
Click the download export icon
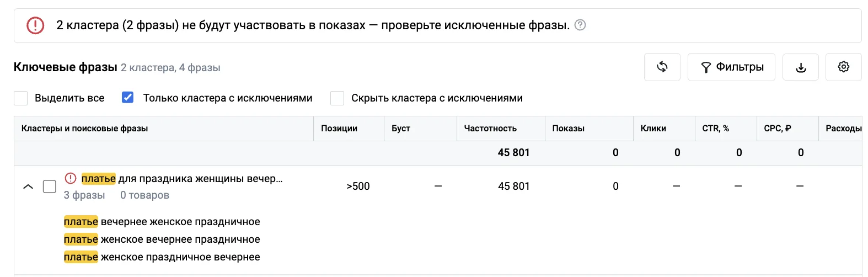click(801, 67)
